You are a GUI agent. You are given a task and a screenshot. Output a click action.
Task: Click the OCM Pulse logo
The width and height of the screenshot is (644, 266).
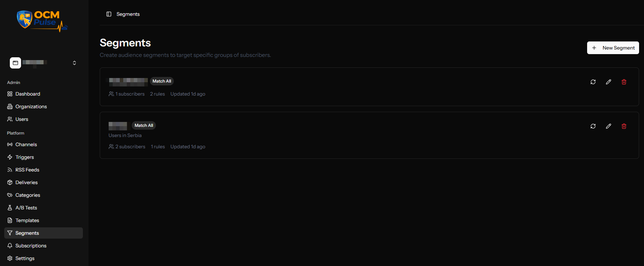coord(41,20)
